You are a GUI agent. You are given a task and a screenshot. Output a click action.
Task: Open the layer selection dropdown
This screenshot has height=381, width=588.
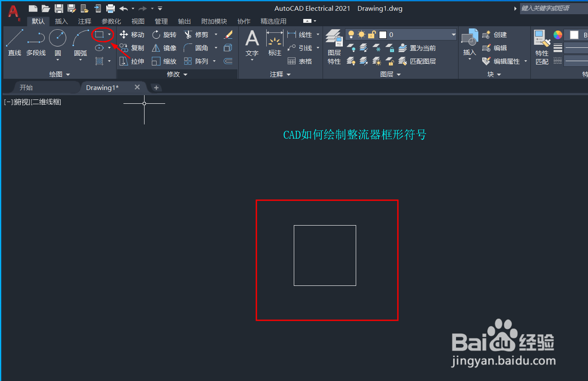pyautogui.click(x=453, y=34)
